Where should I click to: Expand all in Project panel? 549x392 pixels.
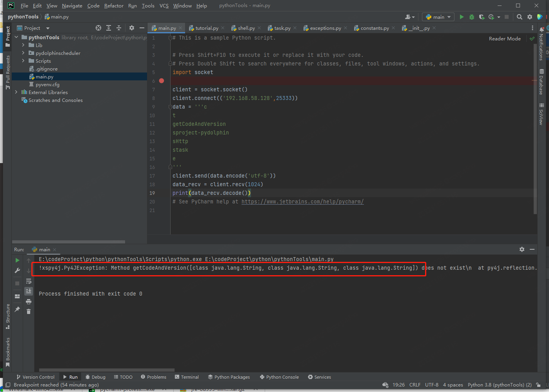tap(109, 28)
